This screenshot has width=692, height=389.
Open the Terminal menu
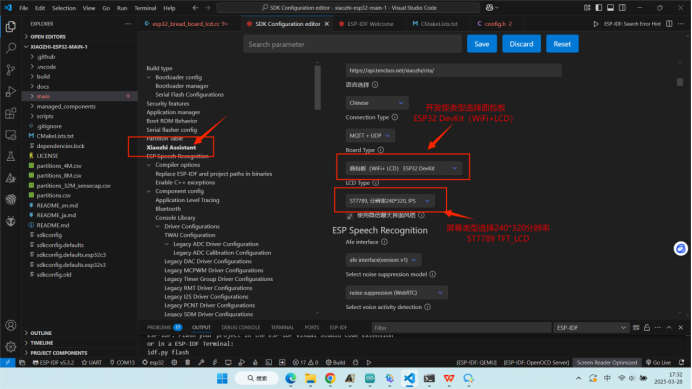pyautogui.click(x=145, y=8)
